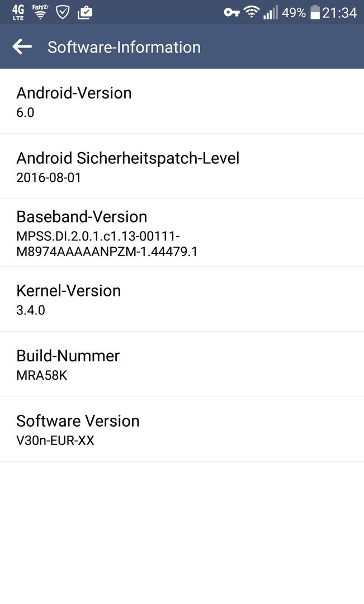Tap the Kernel-Version row
This screenshot has height=604, width=364.
coord(182,299)
